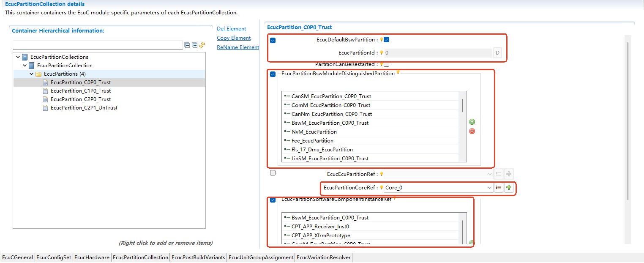This screenshot has width=644, height=263.
Task: Click the Del Element link
Action: (x=231, y=29)
